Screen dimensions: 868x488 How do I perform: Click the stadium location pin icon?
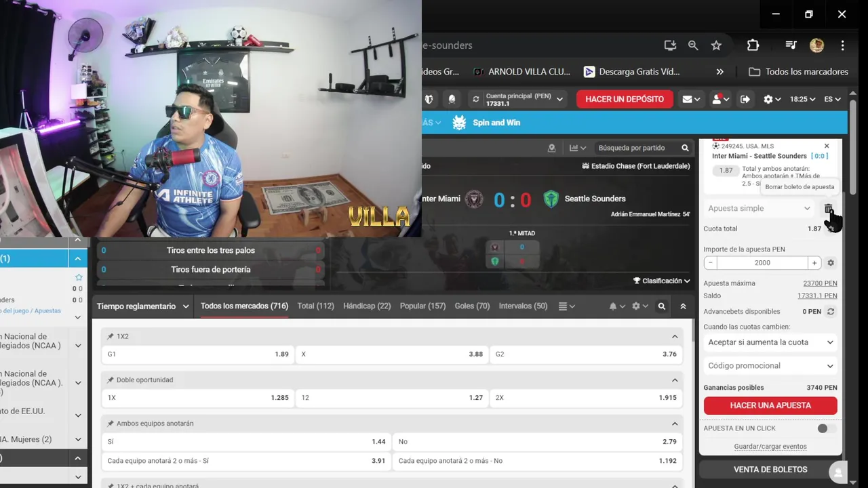(x=551, y=148)
